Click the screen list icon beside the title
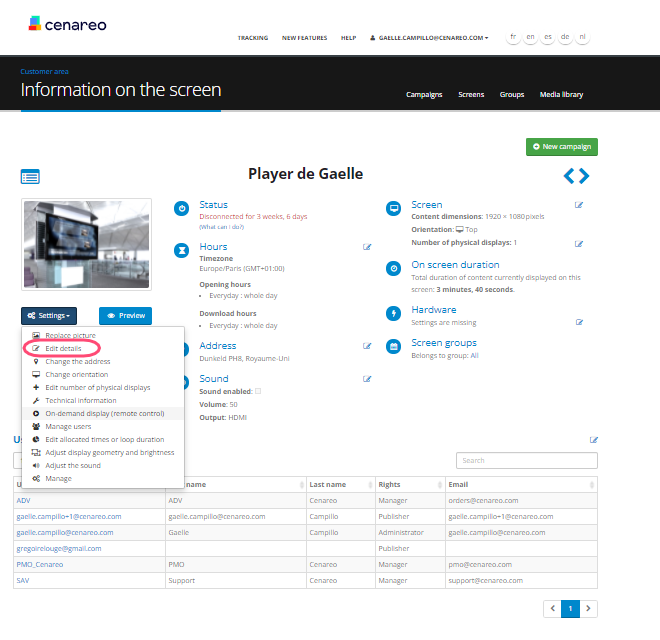660x640 pixels. point(31,176)
